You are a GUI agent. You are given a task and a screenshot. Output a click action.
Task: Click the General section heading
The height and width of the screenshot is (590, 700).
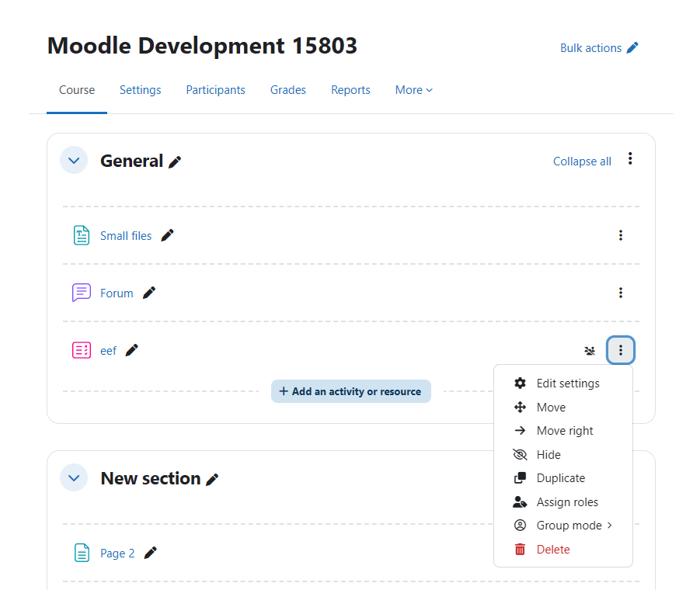click(x=132, y=161)
